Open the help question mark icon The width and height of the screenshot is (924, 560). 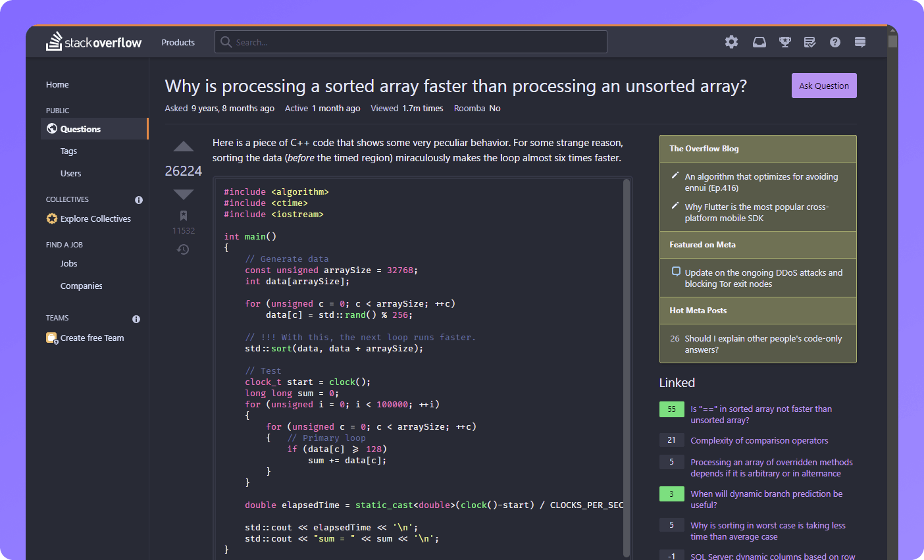tap(834, 41)
